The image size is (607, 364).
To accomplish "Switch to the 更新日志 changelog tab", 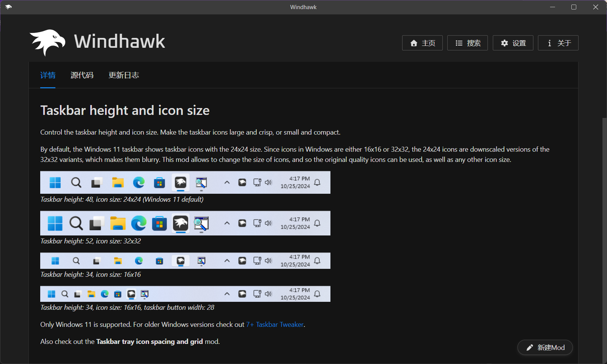I will (x=124, y=75).
